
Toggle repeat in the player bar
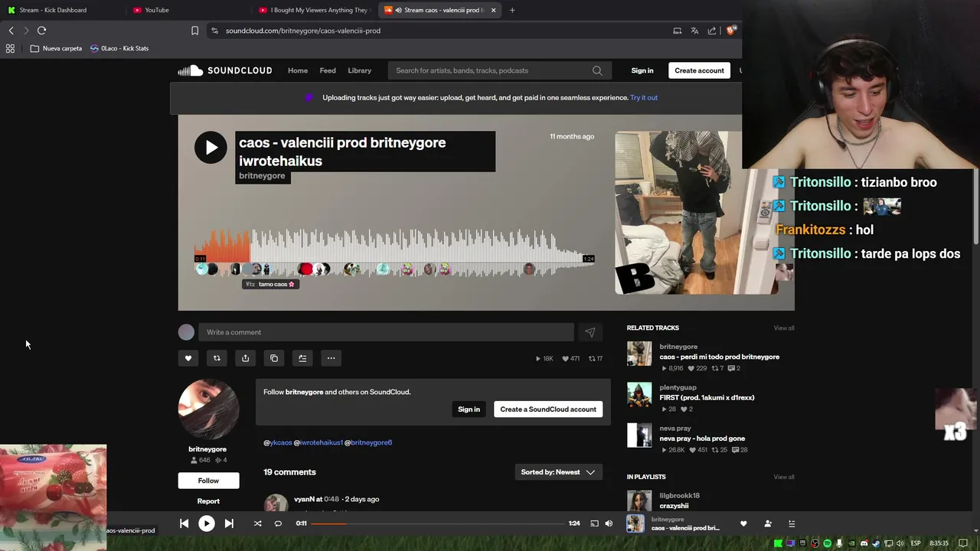coord(278,523)
